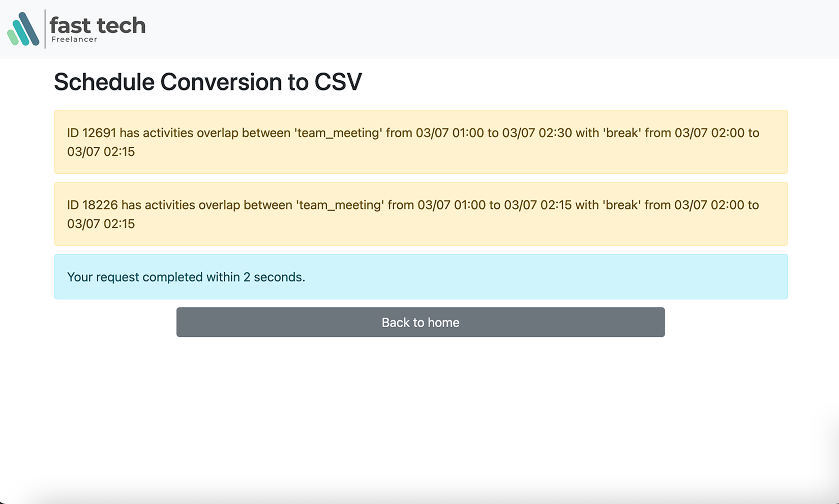Click 'break' in the ID 18226 warning
This screenshot has height=504, width=839.
tap(621, 205)
